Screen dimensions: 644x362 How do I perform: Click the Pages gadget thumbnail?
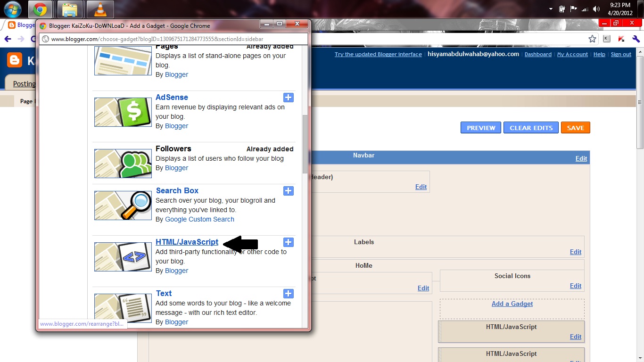click(123, 61)
